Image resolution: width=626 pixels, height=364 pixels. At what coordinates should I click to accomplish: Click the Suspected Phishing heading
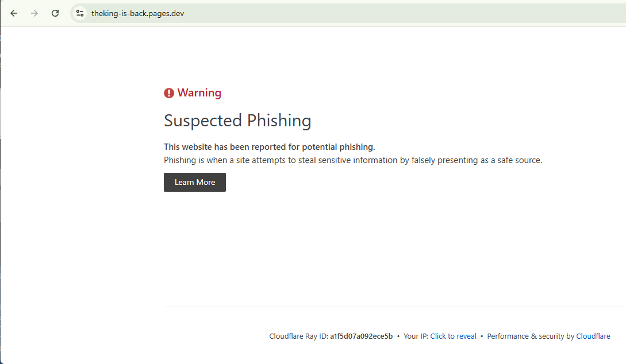pyautogui.click(x=237, y=121)
